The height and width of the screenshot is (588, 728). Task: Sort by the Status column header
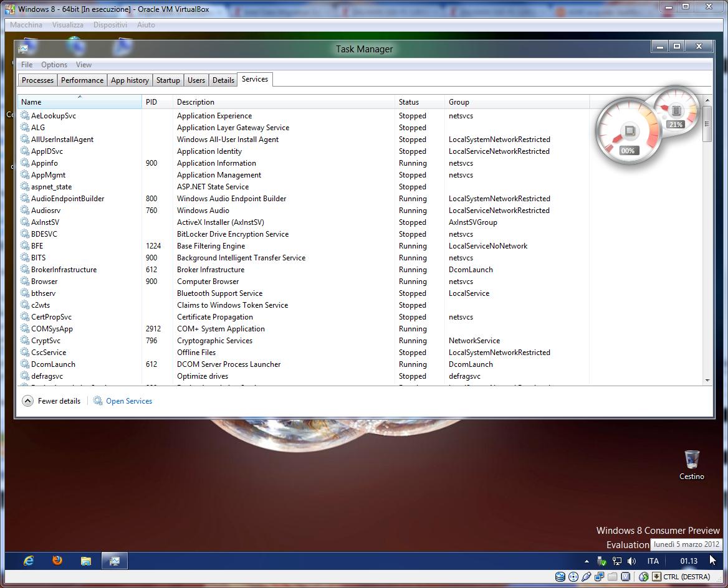[x=419, y=102]
